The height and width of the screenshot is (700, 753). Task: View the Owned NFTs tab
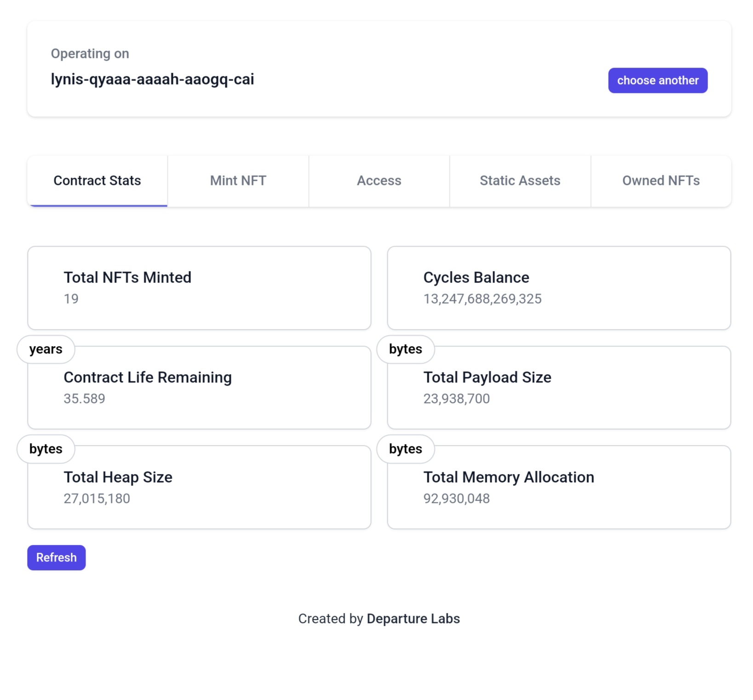pyautogui.click(x=661, y=181)
